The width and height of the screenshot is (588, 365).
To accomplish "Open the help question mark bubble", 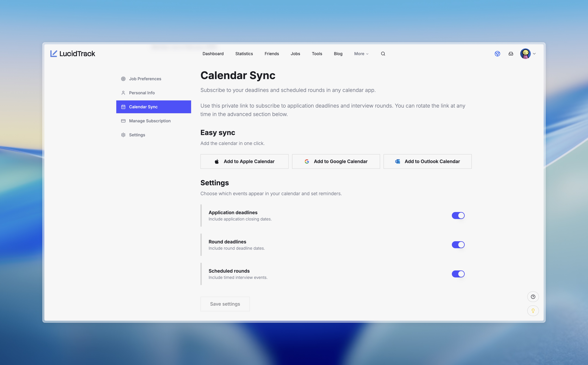I will coord(533,297).
